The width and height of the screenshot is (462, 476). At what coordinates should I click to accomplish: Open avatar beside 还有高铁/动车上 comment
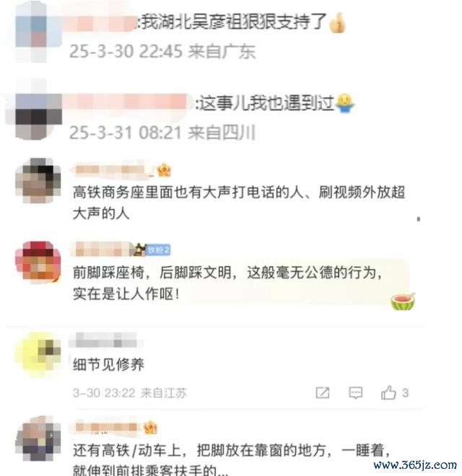click(38, 438)
